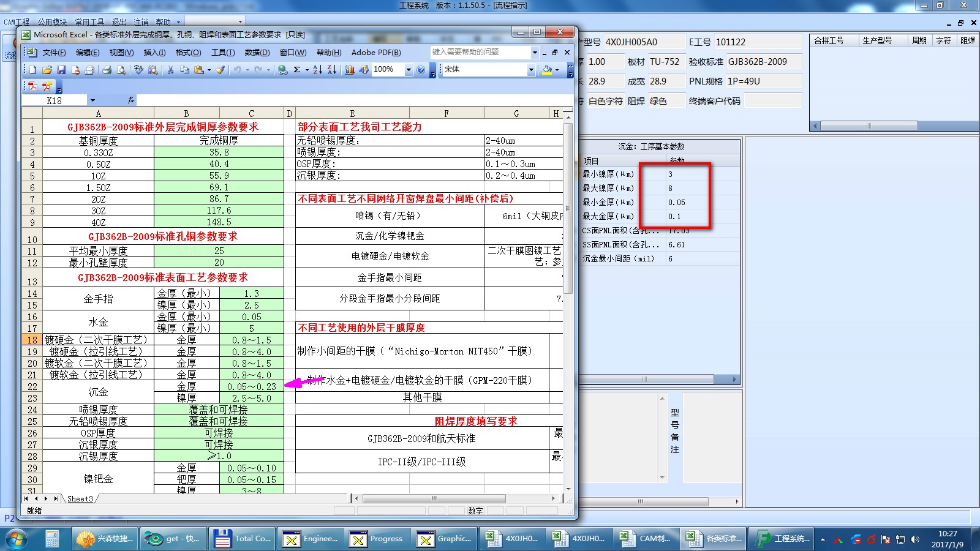Viewport: 980px width, 551px height.
Task: Click the Permission document icon beside Save
Action: [75, 70]
